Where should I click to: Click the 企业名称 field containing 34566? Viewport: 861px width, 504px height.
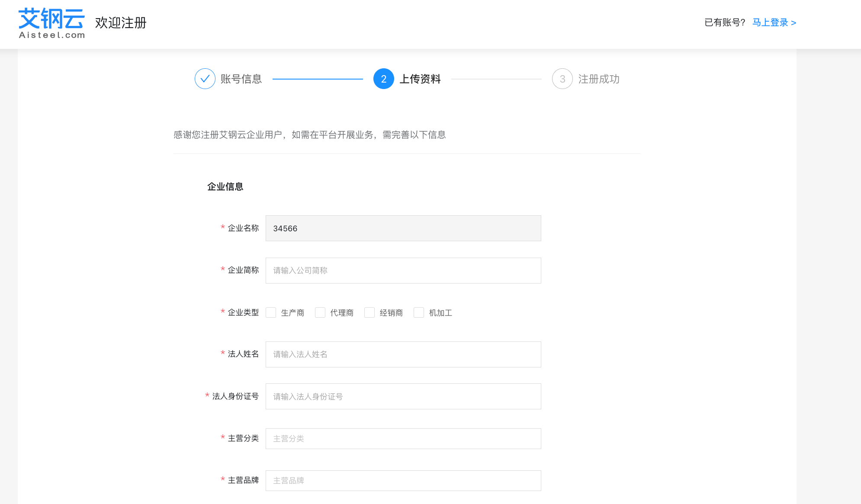(x=403, y=228)
